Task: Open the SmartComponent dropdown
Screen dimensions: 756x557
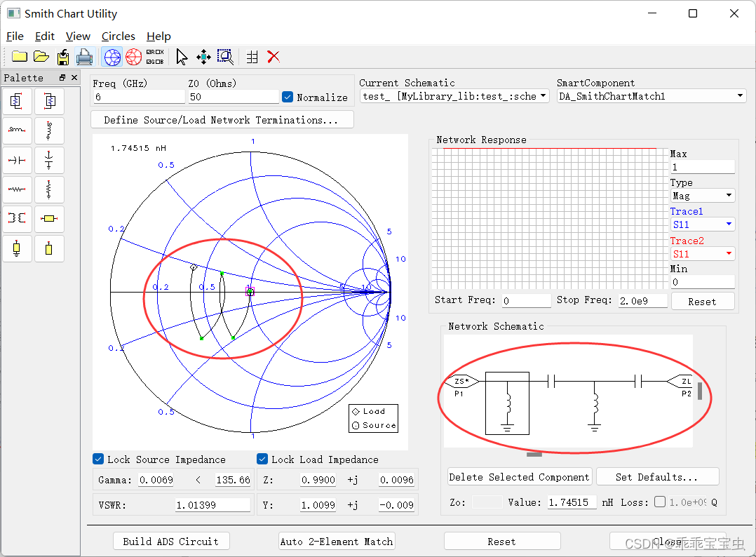Action: coord(652,96)
